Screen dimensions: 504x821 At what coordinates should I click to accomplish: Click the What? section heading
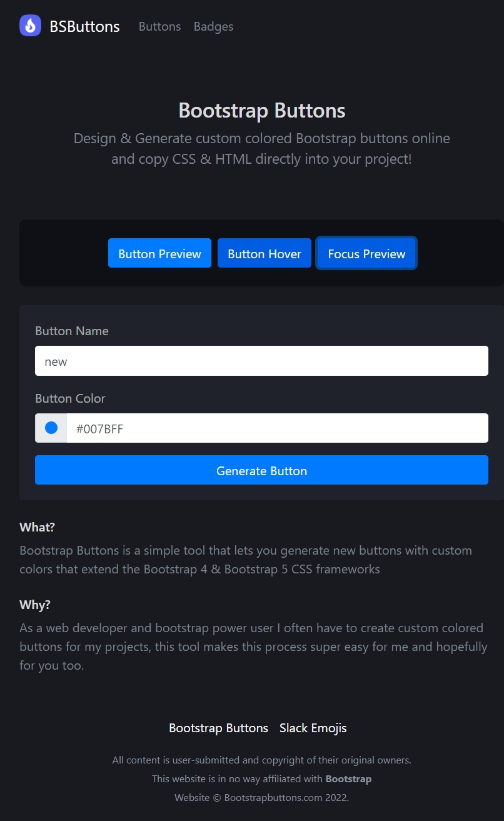pyautogui.click(x=38, y=527)
